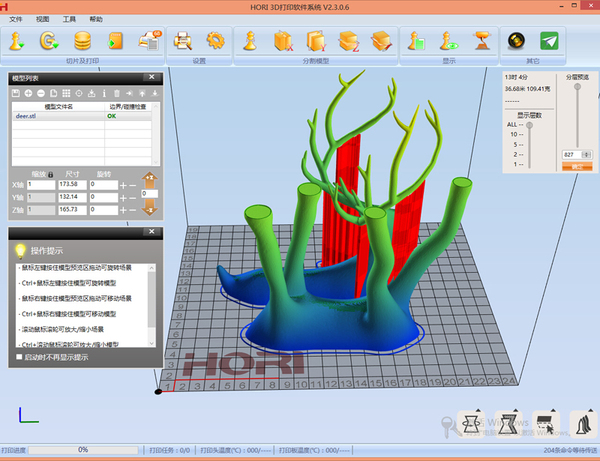
Task: Click the green paper plane send icon
Action: click(549, 41)
